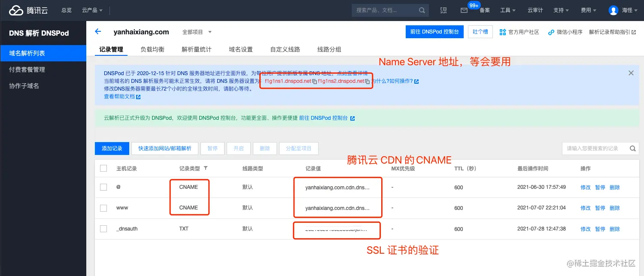This screenshot has height=276, width=644.
Task: Click the 前往 DNSPod 控制台 blue button
Action: tap(434, 32)
